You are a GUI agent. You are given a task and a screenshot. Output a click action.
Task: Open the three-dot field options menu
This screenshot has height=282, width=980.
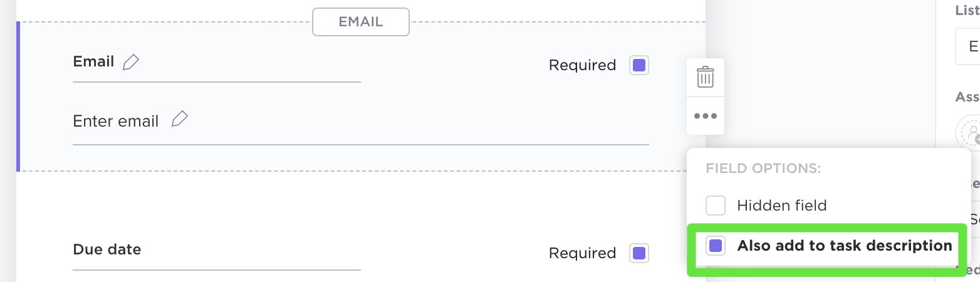click(x=706, y=116)
